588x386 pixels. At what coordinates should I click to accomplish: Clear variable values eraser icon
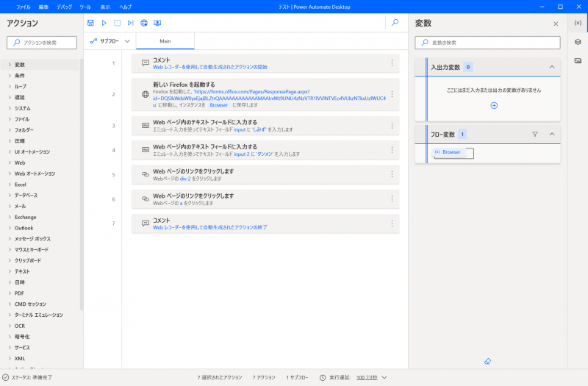(487, 361)
